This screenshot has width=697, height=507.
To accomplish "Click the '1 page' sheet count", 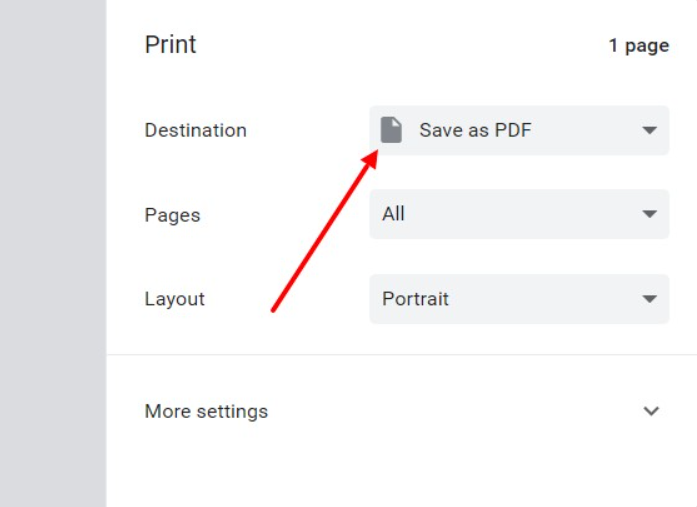I will (639, 45).
